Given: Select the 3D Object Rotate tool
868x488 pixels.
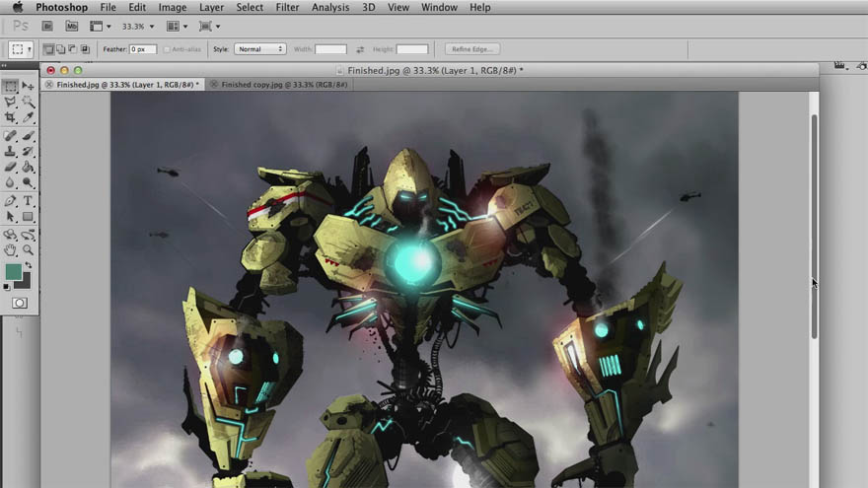Looking at the screenshot, I should pos(11,235).
